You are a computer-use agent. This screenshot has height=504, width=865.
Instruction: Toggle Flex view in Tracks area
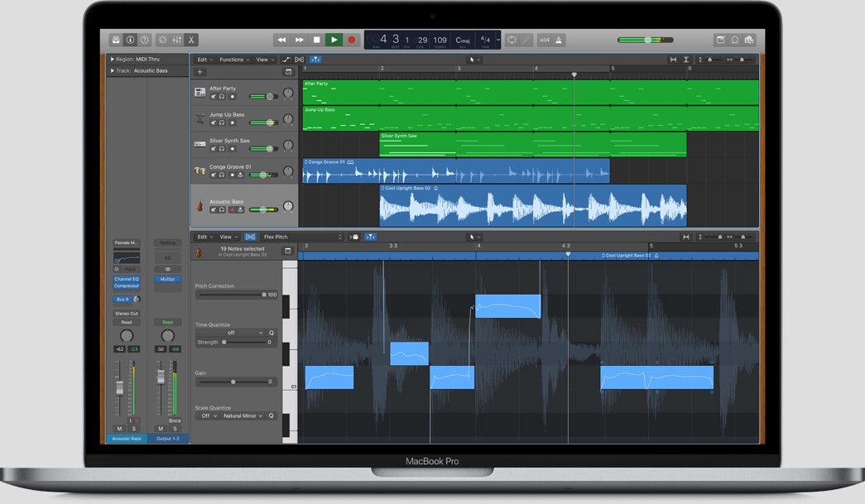299,60
